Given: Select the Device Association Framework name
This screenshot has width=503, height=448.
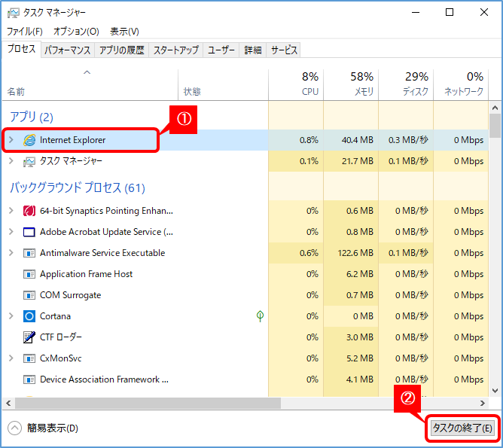Looking at the screenshot, I should point(104,379).
